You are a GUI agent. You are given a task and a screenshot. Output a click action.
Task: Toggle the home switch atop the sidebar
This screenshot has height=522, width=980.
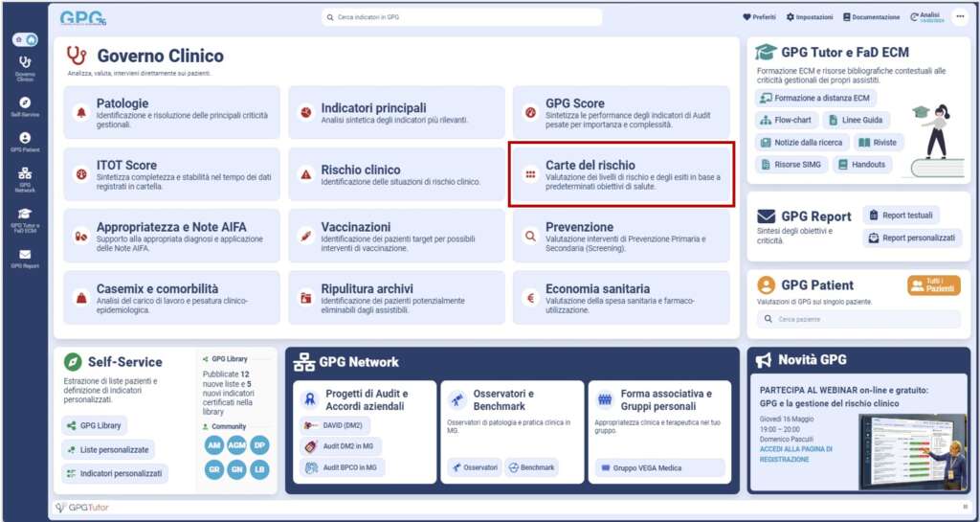pos(25,39)
